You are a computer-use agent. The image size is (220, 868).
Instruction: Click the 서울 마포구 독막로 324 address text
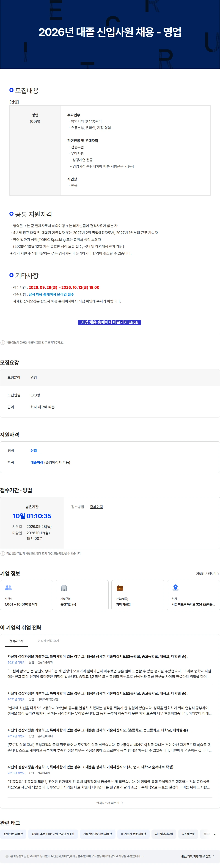[193, 604]
